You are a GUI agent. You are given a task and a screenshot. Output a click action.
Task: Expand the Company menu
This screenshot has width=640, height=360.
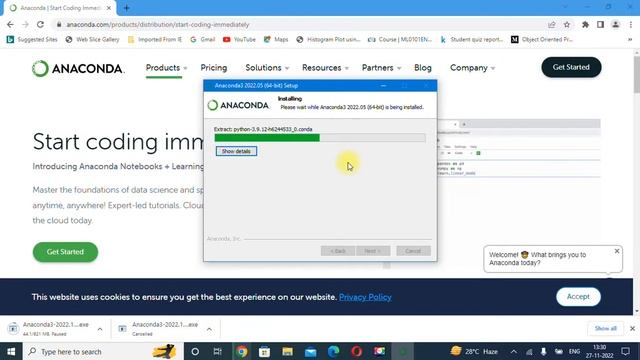pos(473,68)
